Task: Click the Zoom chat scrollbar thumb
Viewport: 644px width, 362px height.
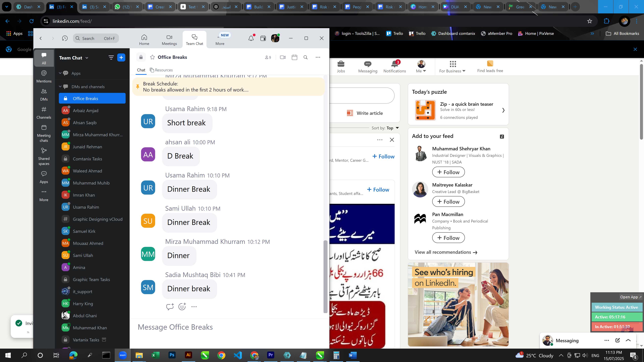Action: click(325, 277)
